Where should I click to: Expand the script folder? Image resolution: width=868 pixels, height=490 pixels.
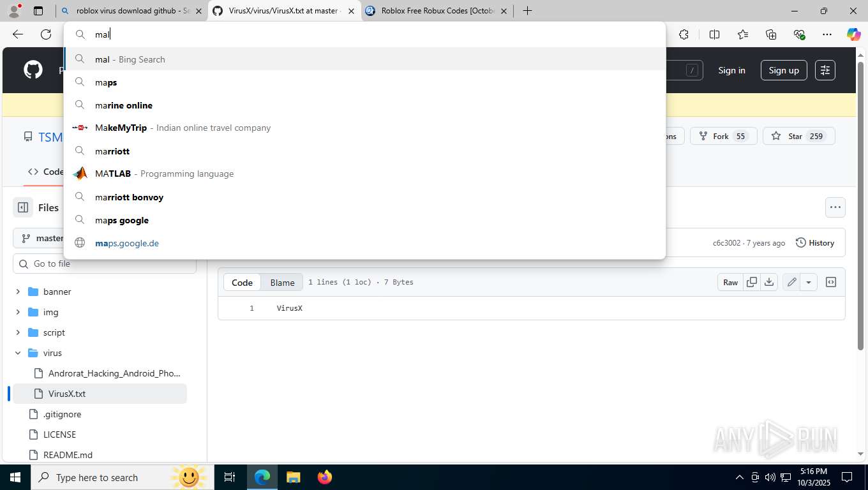pos(18,332)
